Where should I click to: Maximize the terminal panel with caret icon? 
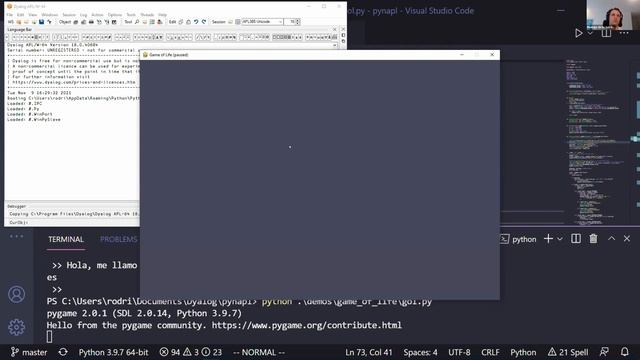point(611,239)
